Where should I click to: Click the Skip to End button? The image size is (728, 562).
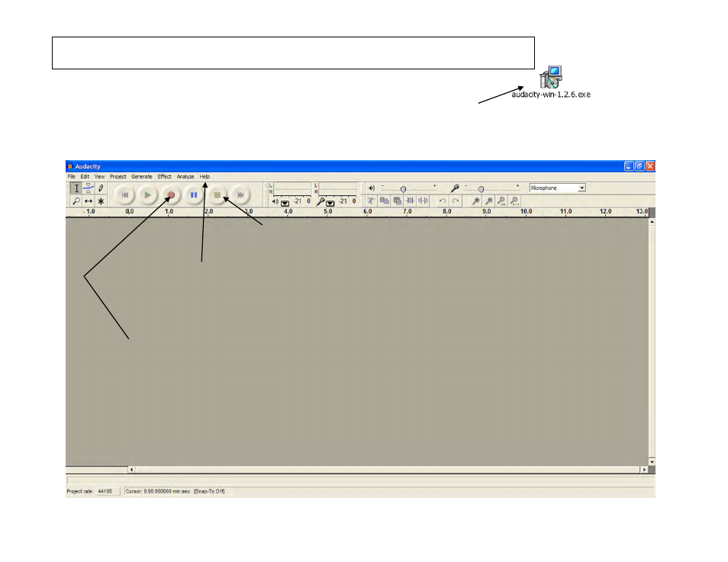(x=240, y=195)
